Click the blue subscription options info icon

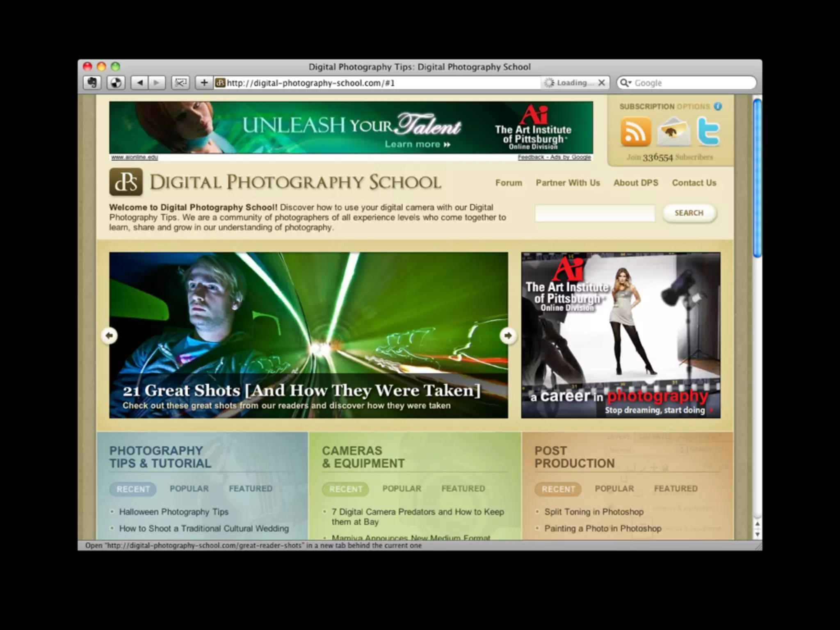pos(718,106)
